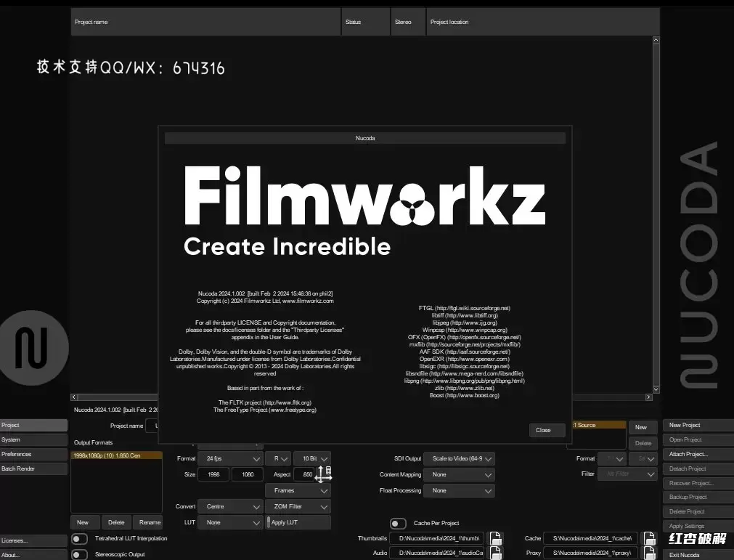Select the 1998x1080p output format row

pyautogui.click(x=117, y=455)
